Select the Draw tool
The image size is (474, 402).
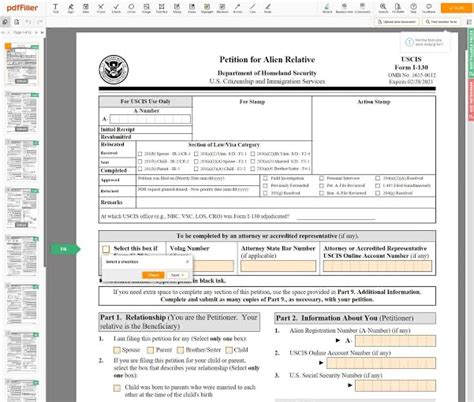click(268, 8)
